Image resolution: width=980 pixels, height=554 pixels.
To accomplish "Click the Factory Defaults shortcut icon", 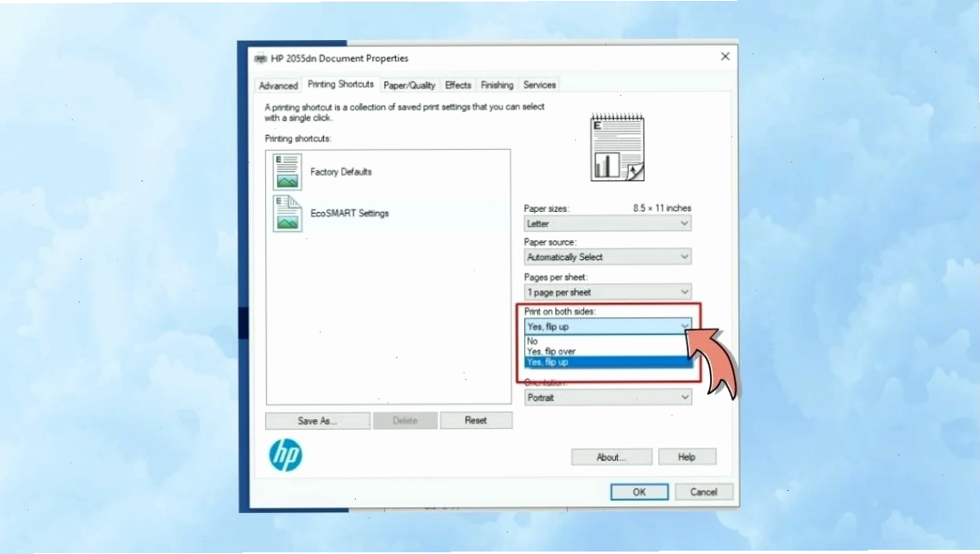I will pyautogui.click(x=287, y=171).
